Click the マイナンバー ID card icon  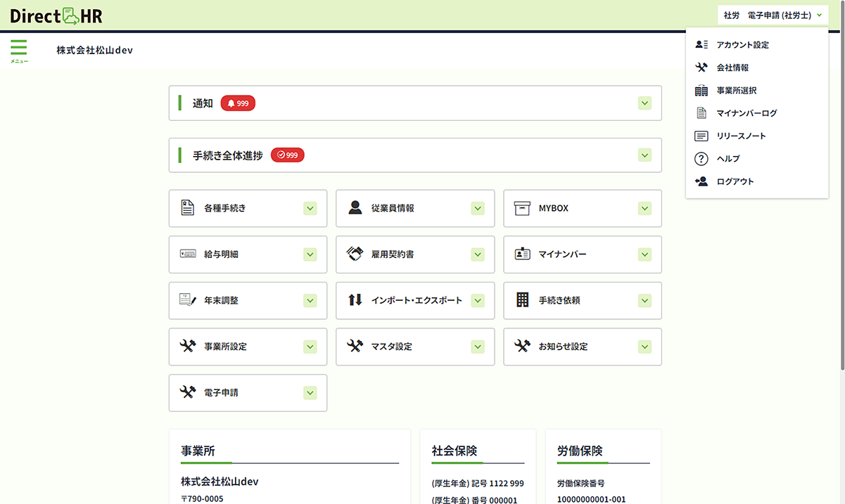pos(522,254)
